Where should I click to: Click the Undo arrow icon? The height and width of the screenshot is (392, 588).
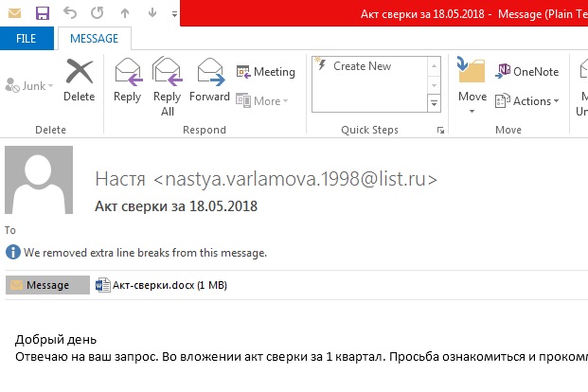click(70, 13)
